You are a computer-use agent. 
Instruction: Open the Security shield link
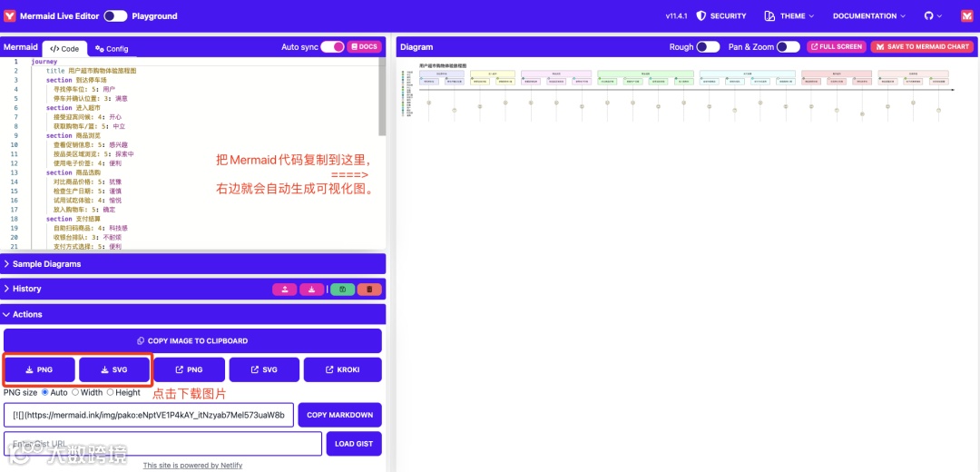[721, 16]
